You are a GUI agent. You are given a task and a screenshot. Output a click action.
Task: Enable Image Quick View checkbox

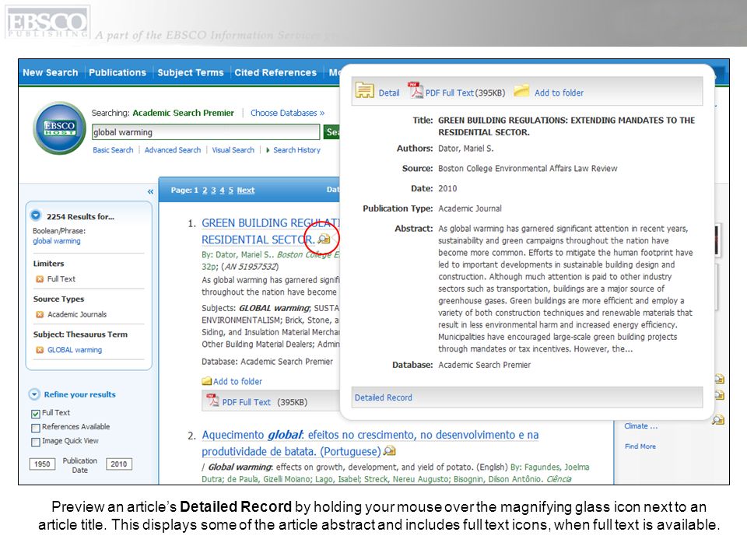pyautogui.click(x=36, y=442)
